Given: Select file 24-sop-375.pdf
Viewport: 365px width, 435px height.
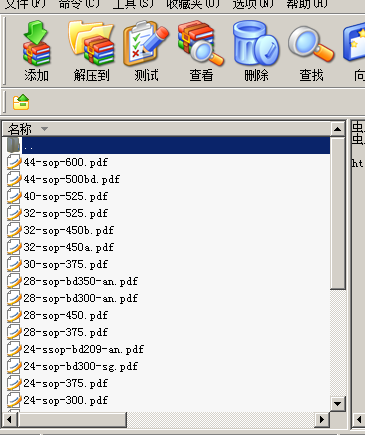Looking at the screenshot, I should [x=66, y=383].
